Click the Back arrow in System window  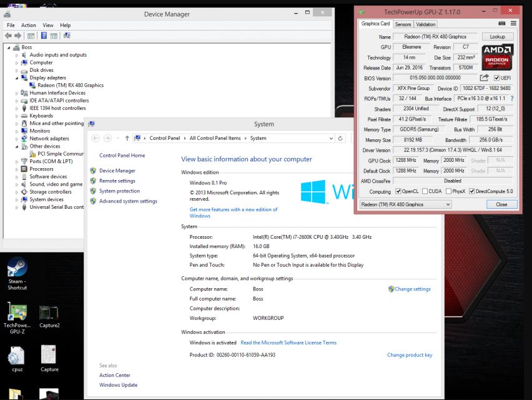click(x=96, y=138)
